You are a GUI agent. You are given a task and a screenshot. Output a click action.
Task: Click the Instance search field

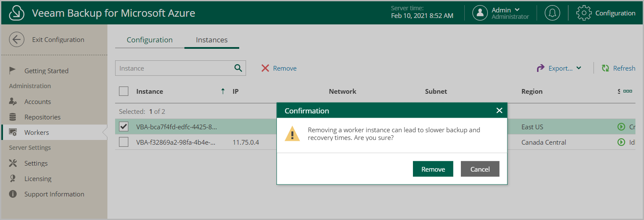175,68
